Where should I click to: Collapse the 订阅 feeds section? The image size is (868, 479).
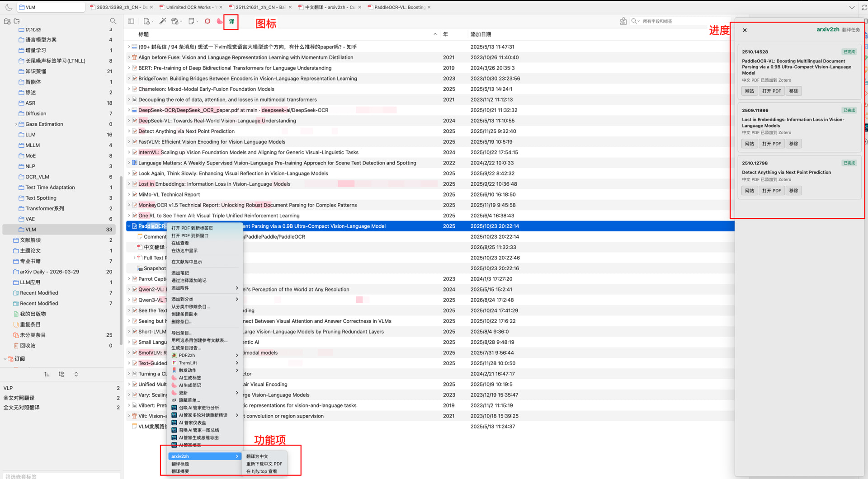click(x=5, y=359)
